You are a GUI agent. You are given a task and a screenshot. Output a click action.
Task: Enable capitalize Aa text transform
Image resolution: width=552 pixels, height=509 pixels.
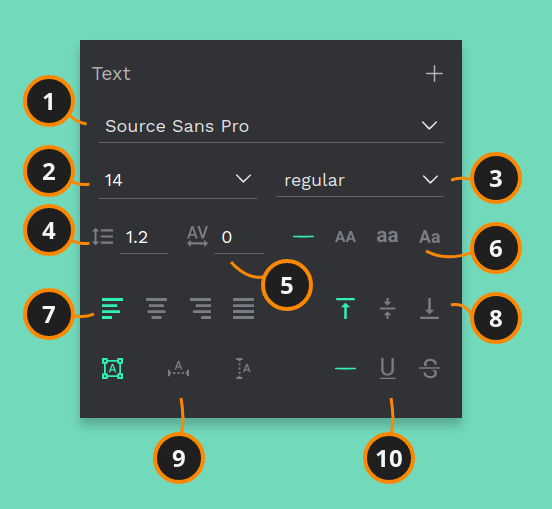tap(429, 237)
